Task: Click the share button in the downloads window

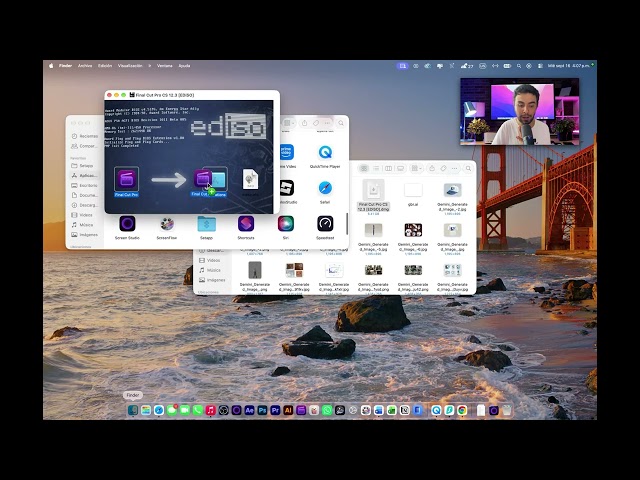Action: (x=432, y=168)
